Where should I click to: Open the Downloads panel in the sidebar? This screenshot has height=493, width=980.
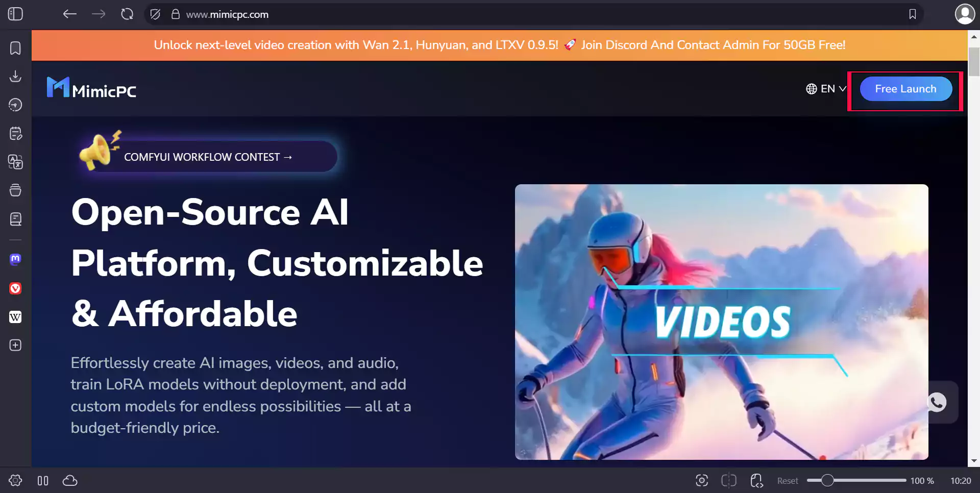(x=15, y=77)
